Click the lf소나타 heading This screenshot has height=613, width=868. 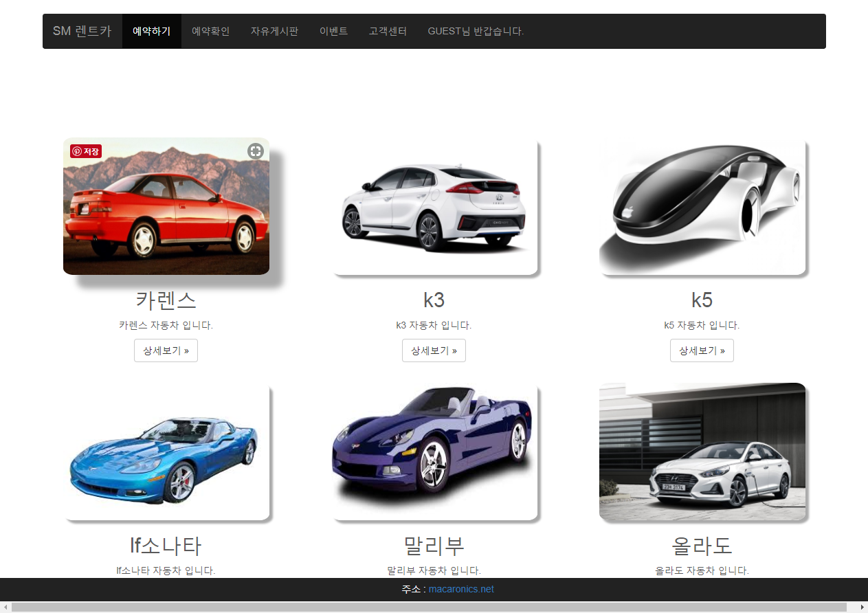pos(166,546)
